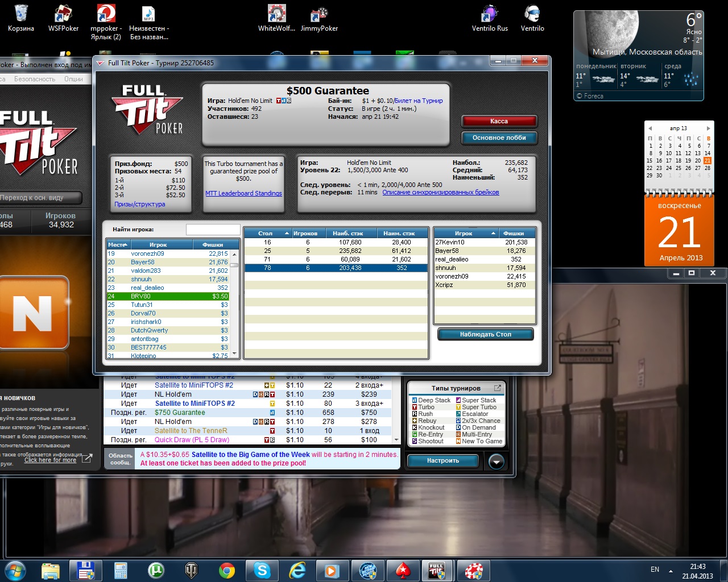Select player voronezh09 in the standings list
The image size is (728, 582).
tap(168, 253)
